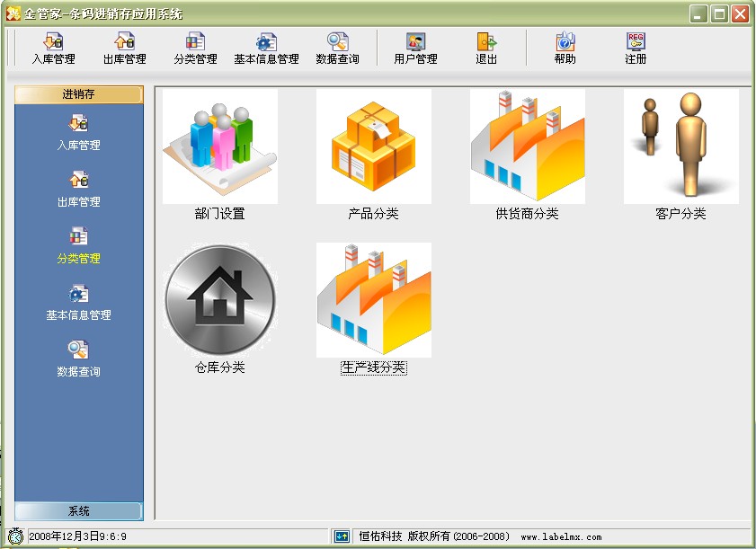The width and height of the screenshot is (756, 549).
Task: Click the focused 生产线分类 label
Action: (374, 367)
